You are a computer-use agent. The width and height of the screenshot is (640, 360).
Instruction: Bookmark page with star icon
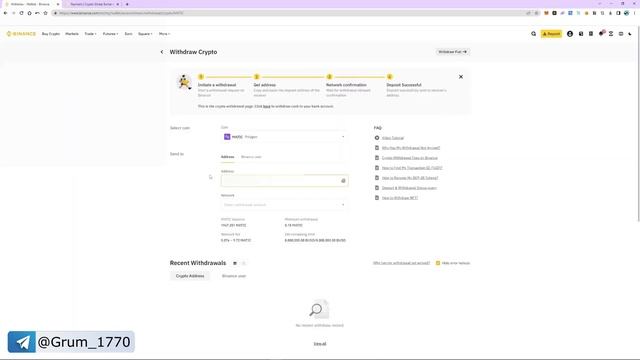(x=45, y=13)
